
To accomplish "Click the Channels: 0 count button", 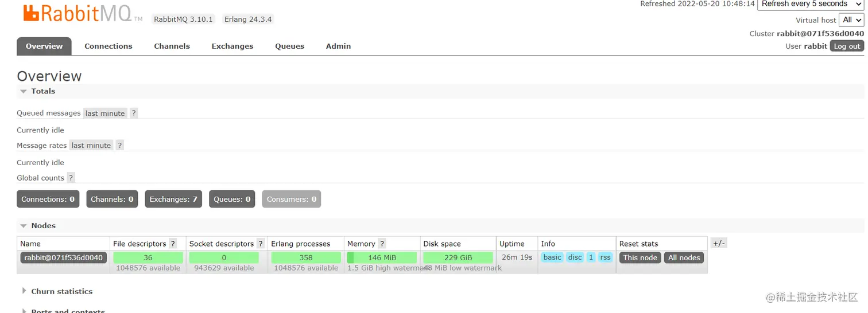I will click(112, 199).
